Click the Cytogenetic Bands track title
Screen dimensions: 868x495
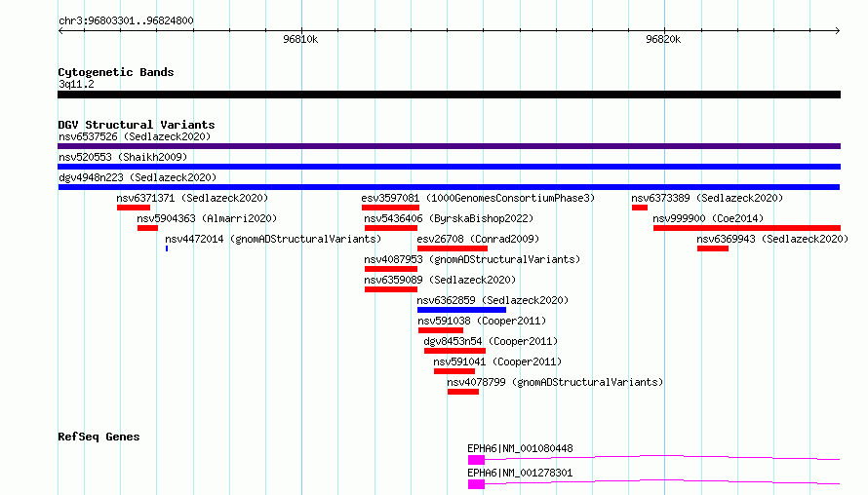(x=116, y=72)
